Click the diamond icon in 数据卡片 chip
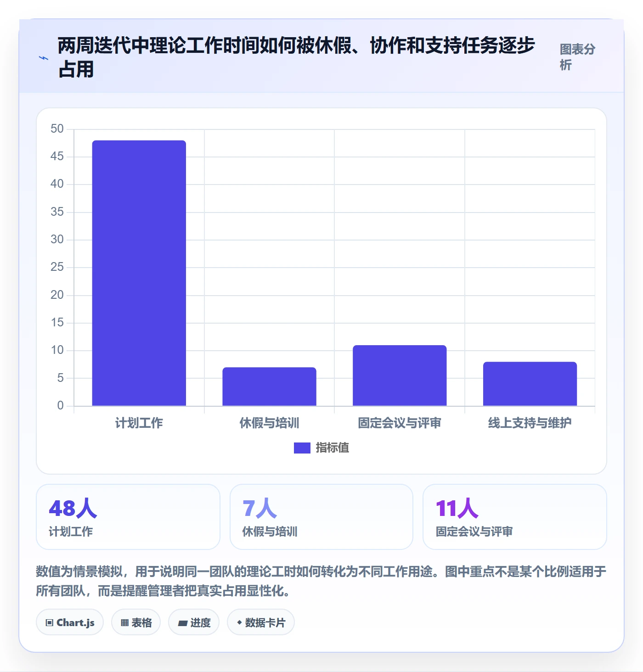643x672 pixels. 239,622
